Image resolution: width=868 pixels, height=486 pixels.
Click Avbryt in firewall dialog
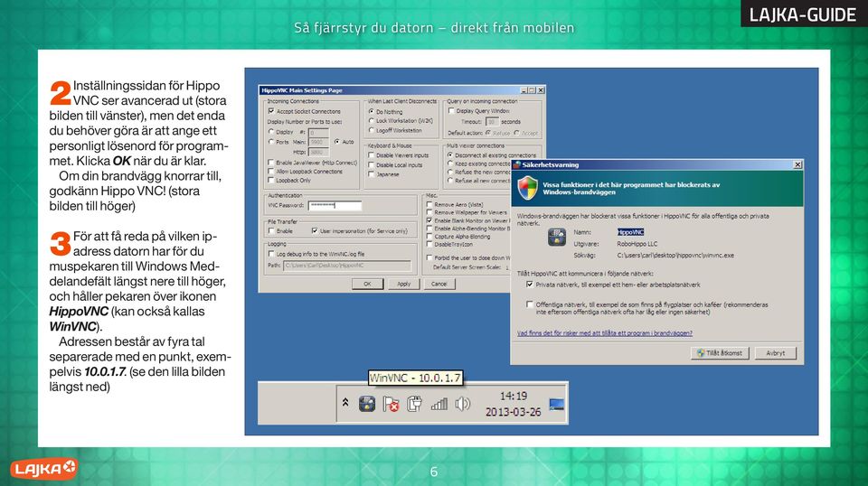[775, 352]
